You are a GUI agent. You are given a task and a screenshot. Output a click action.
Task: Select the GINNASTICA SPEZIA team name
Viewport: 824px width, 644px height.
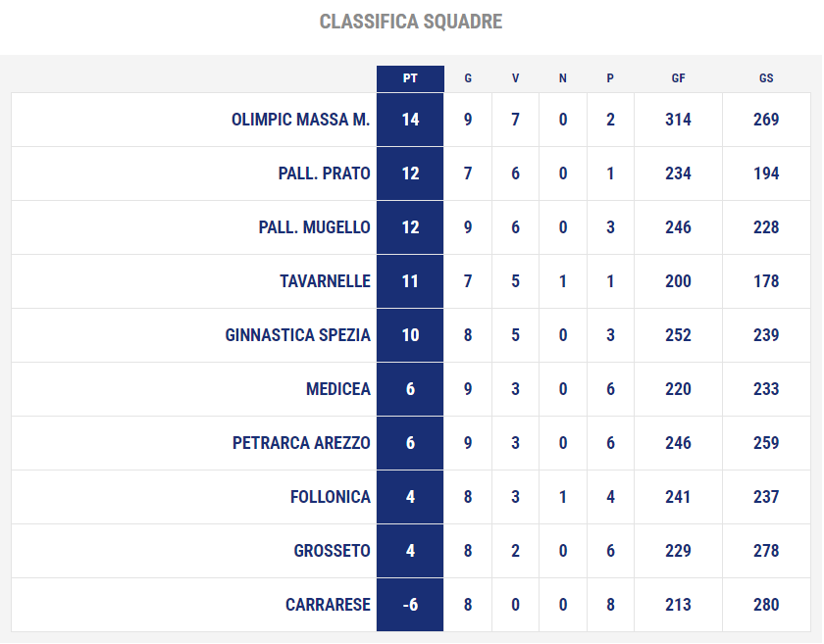tap(298, 335)
